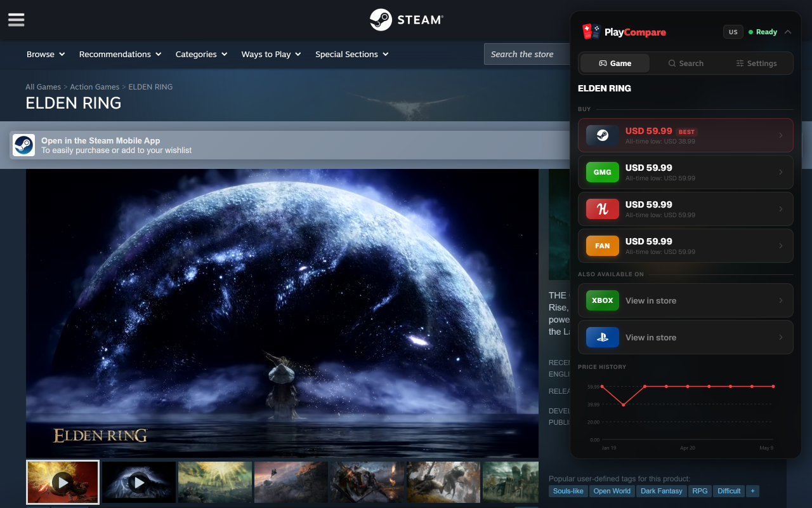Screen dimensions: 812x508
Task: Click the last price history point
Action: click(x=773, y=386)
